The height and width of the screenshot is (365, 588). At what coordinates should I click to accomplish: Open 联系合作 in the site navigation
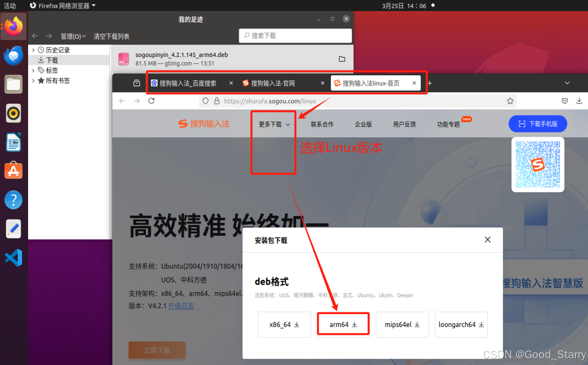[322, 124]
